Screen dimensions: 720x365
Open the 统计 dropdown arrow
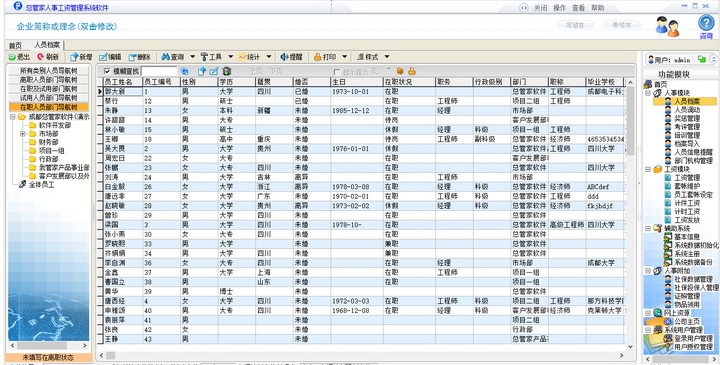[269, 57]
